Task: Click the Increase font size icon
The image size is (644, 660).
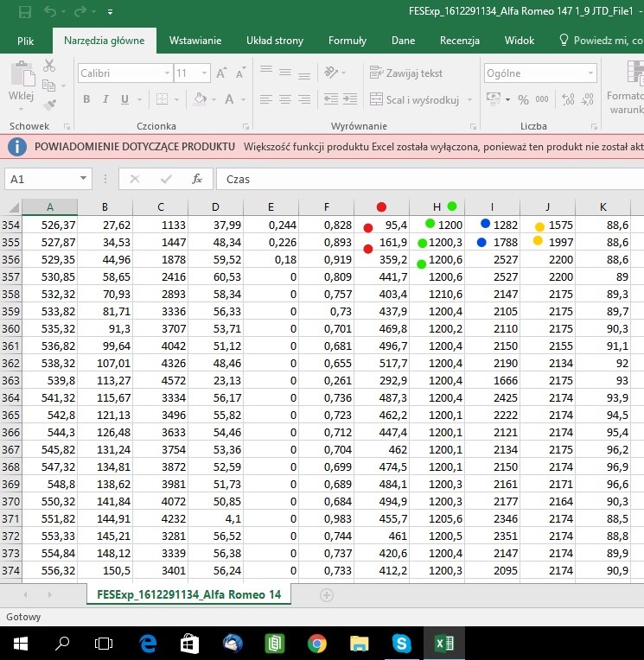Action: click(x=221, y=73)
